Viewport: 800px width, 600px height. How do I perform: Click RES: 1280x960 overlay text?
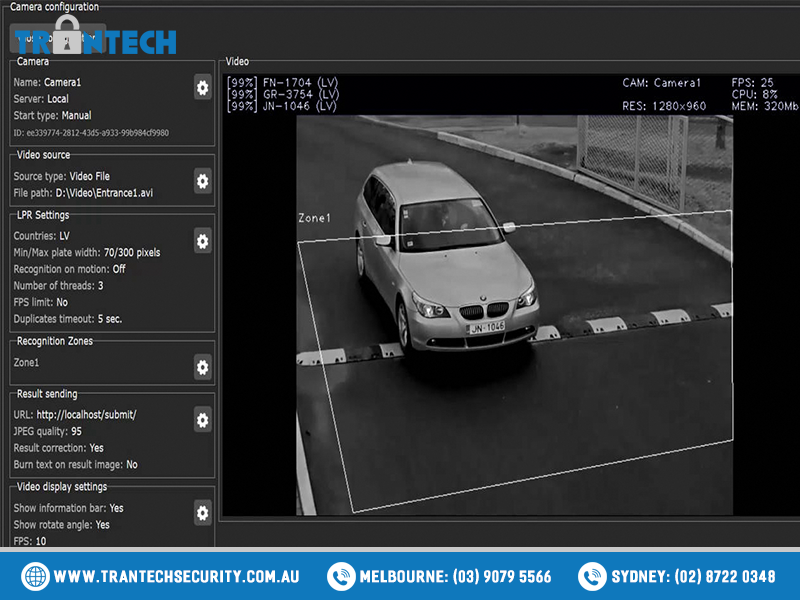tap(664, 106)
